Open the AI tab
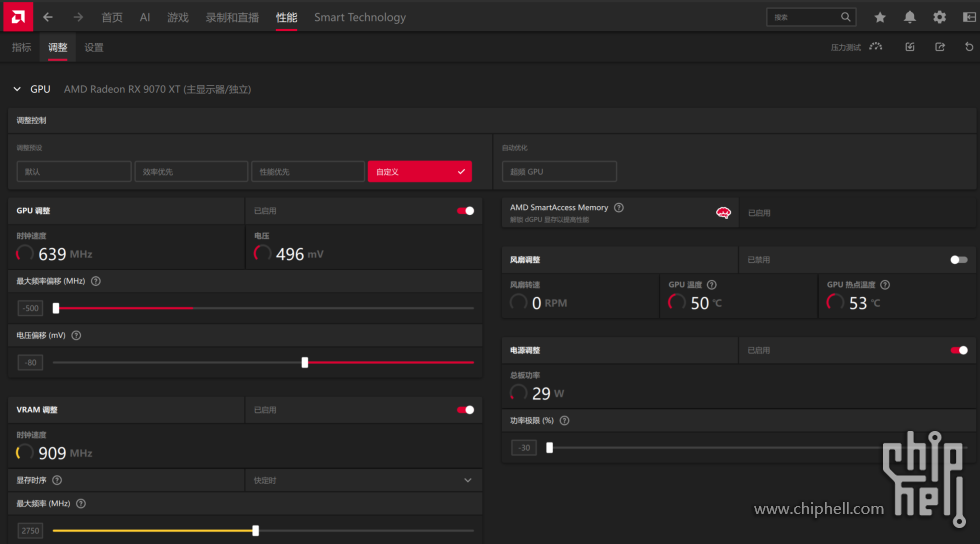 145,18
